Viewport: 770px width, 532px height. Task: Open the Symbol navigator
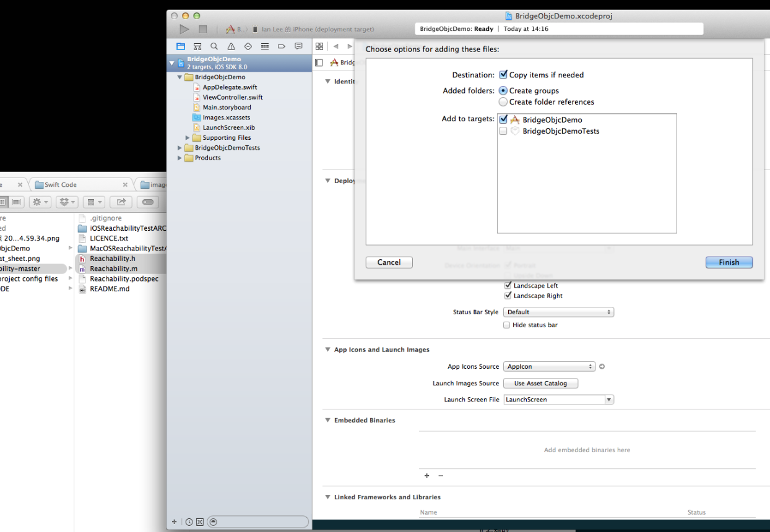pos(197,46)
